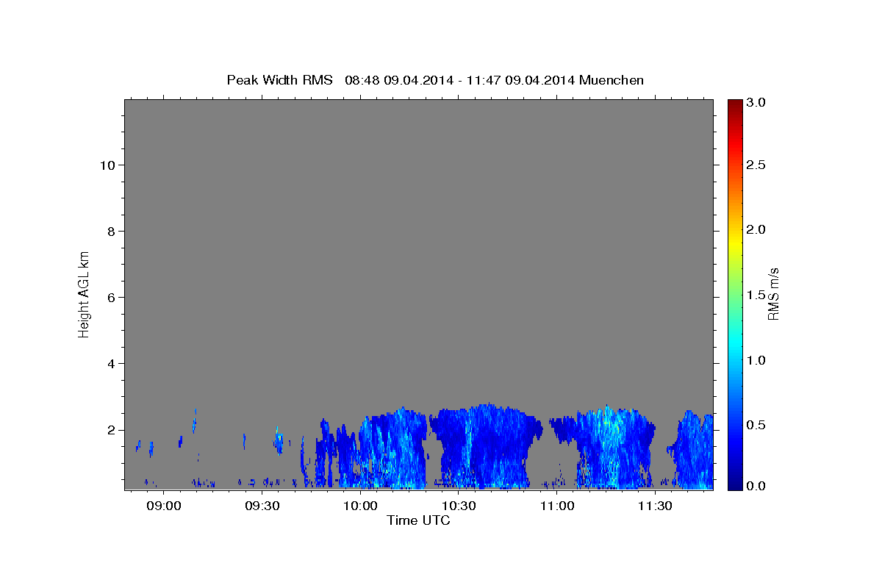Click the height tick label 6
The image size is (882, 588).
(110, 298)
